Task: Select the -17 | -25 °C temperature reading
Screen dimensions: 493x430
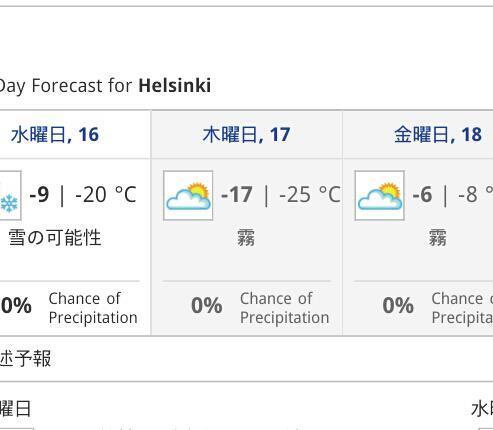Action: click(x=281, y=194)
